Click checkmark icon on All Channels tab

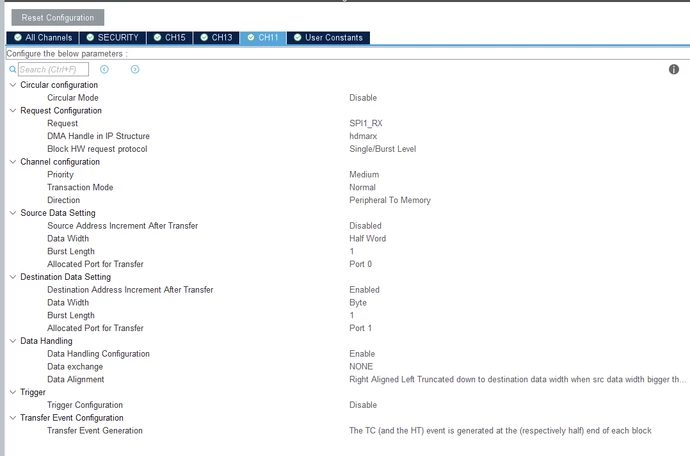18,37
